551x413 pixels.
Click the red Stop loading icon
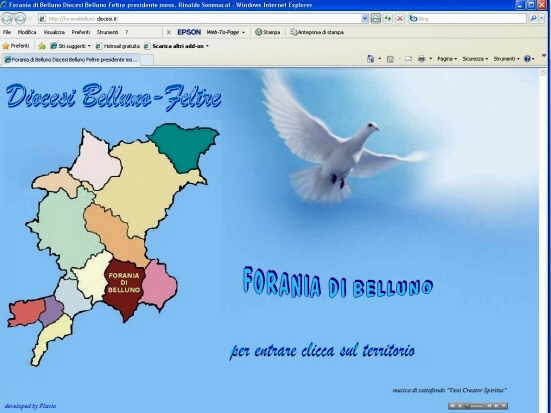click(400, 19)
